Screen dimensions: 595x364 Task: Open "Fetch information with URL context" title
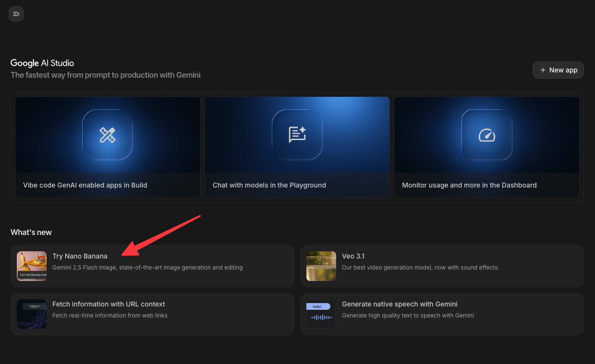pyautogui.click(x=109, y=304)
